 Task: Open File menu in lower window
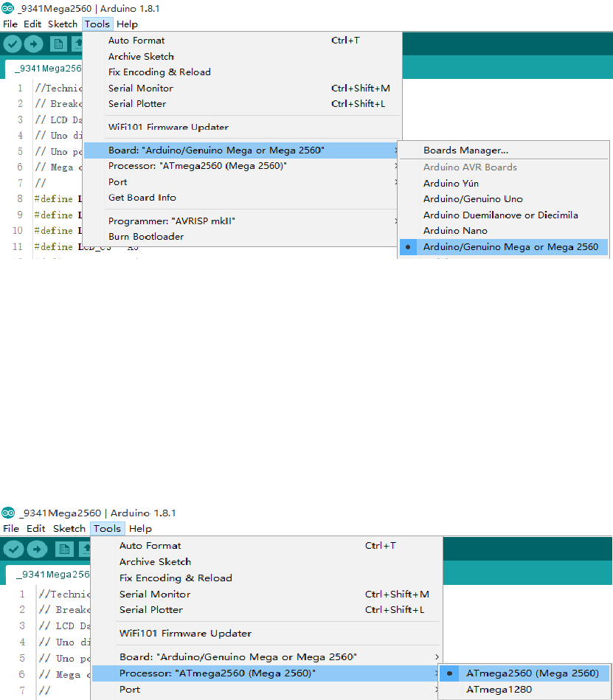click(11, 529)
